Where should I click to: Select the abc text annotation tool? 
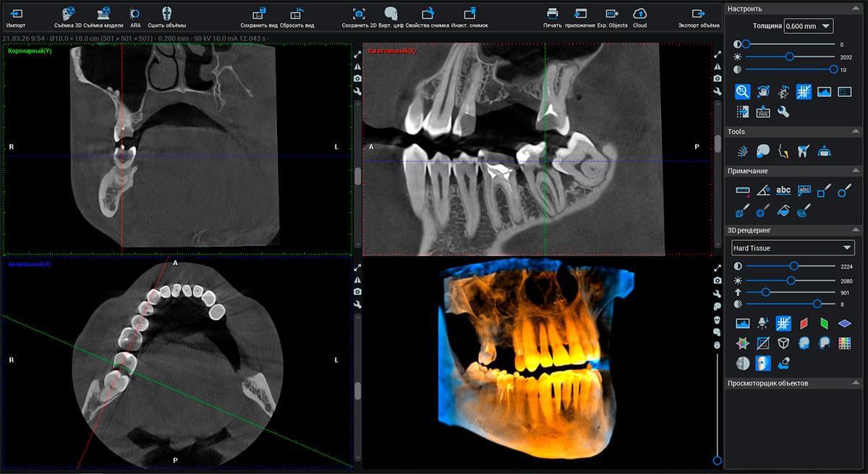(783, 190)
